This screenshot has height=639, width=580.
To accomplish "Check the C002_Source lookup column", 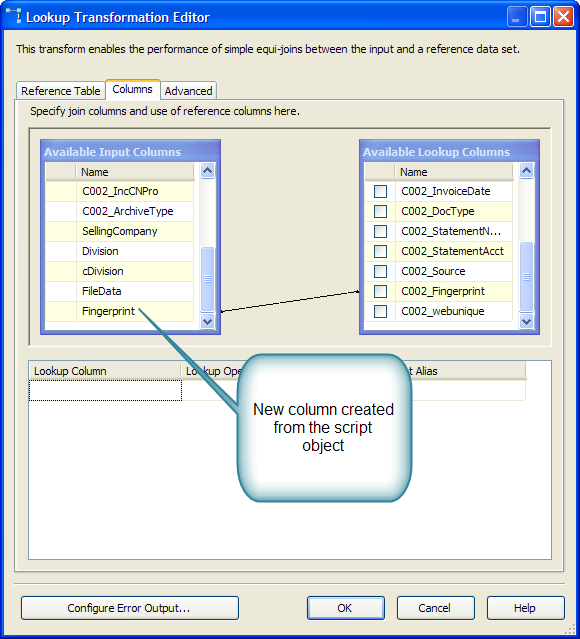I will pyautogui.click(x=380, y=271).
